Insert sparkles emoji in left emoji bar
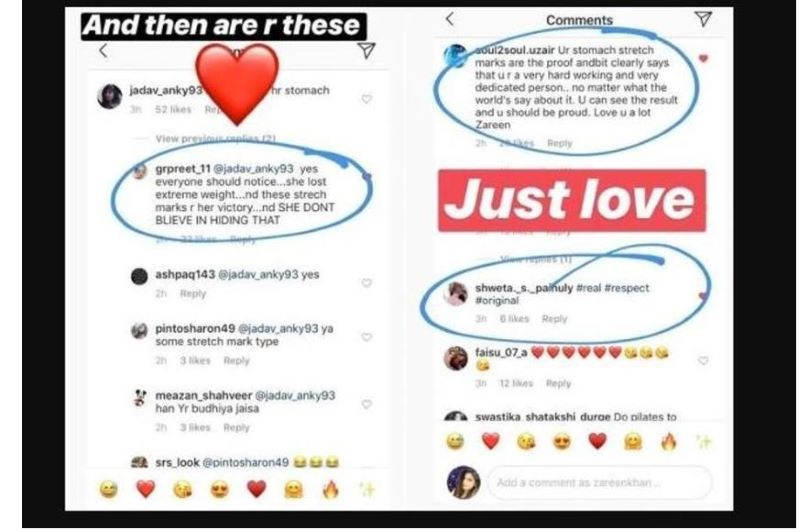This screenshot has height=532, width=800. click(x=367, y=490)
